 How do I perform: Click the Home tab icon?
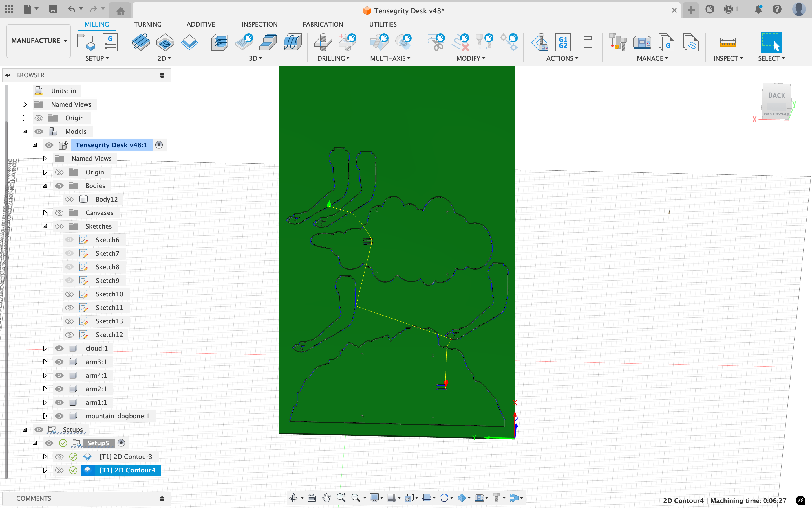pyautogui.click(x=120, y=11)
